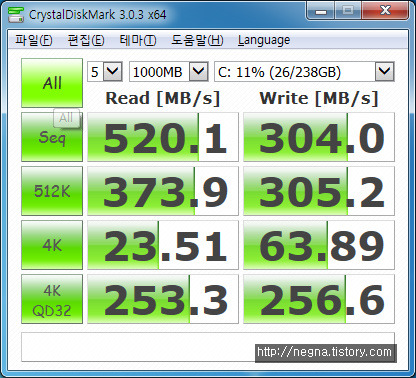Select the Seq read value 520.1
Screen dimensions: 416x378
pos(163,137)
